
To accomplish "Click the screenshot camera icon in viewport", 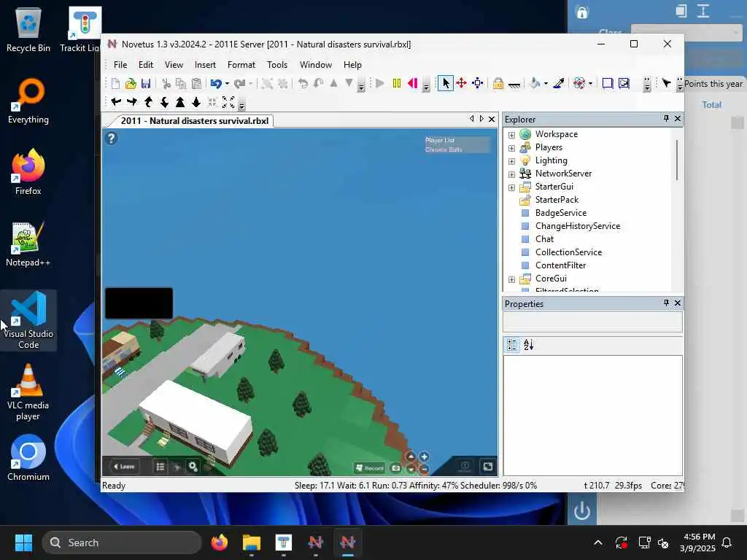I will pyautogui.click(x=396, y=468).
